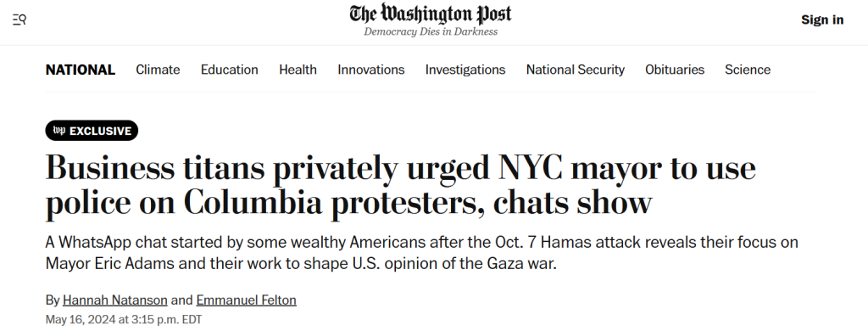Open author Emmanuel Felton's page

coord(246,300)
